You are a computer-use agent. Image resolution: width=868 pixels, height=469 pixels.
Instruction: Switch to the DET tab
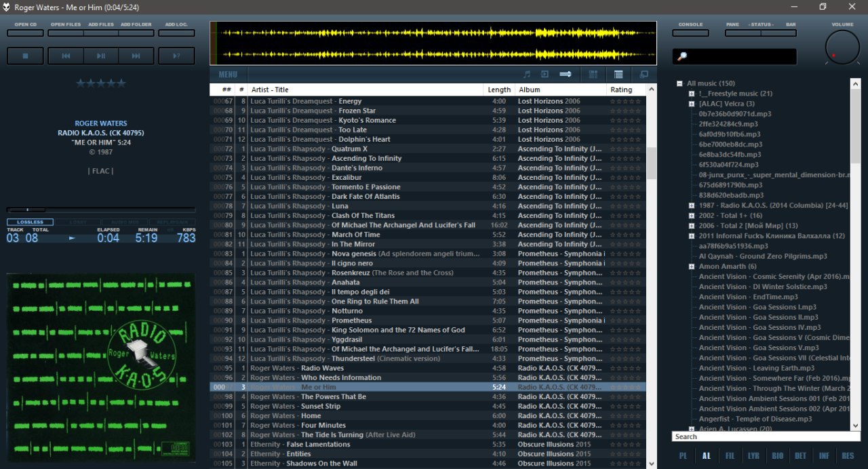(x=801, y=456)
